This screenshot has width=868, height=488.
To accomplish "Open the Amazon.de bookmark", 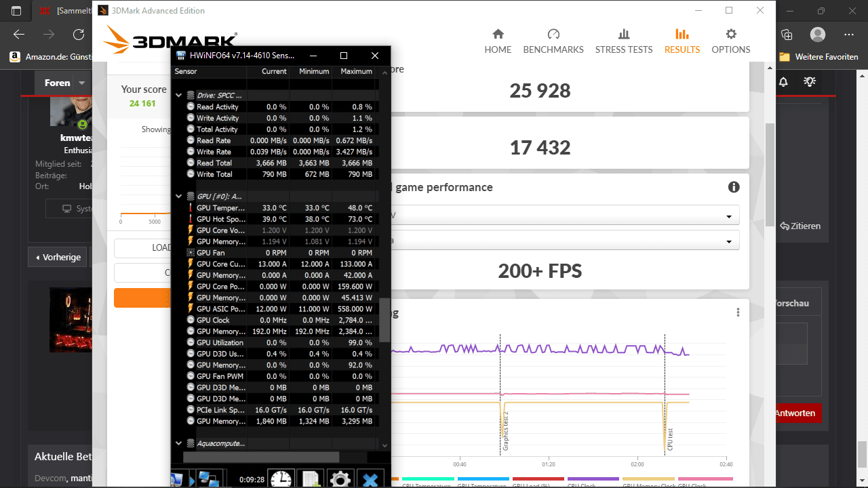I will click(52, 57).
